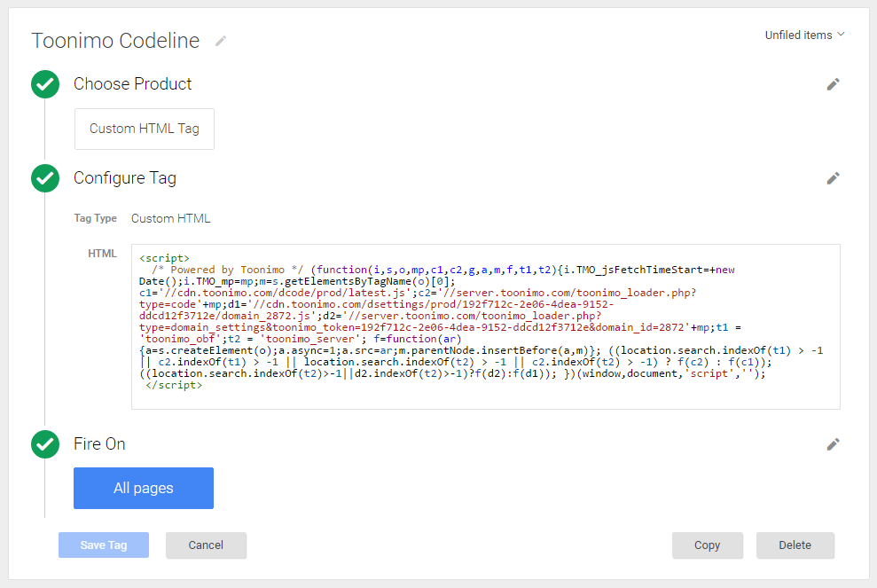The height and width of the screenshot is (588, 877).
Task: Click the Fire On edit pencil
Action: (x=833, y=444)
